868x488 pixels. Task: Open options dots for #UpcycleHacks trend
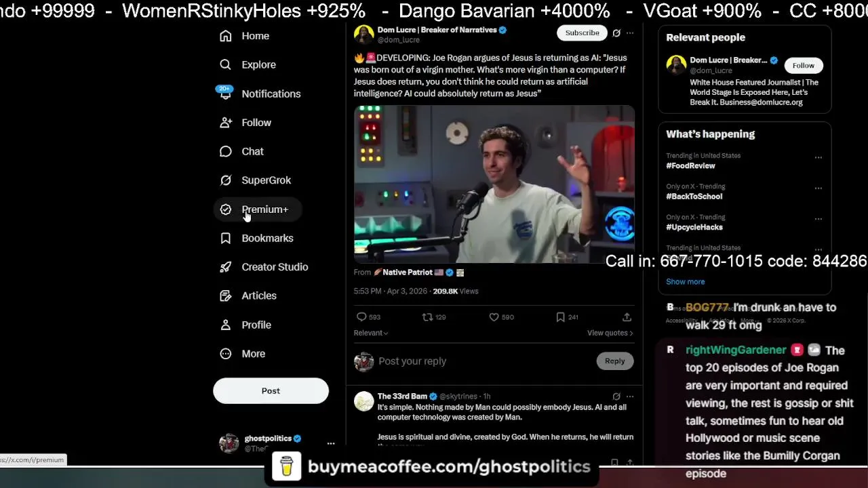pos(818,219)
